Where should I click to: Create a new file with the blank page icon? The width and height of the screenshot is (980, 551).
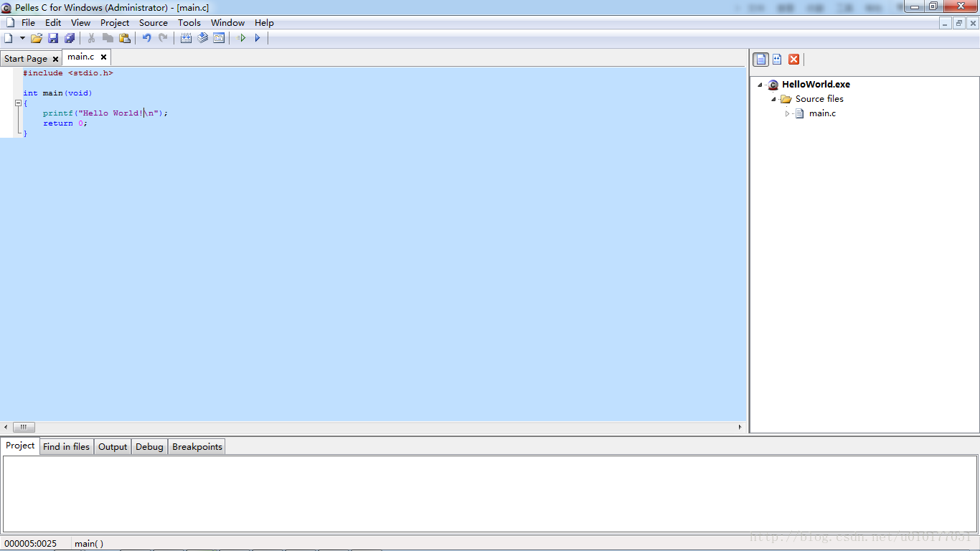(x=9, y=38)
